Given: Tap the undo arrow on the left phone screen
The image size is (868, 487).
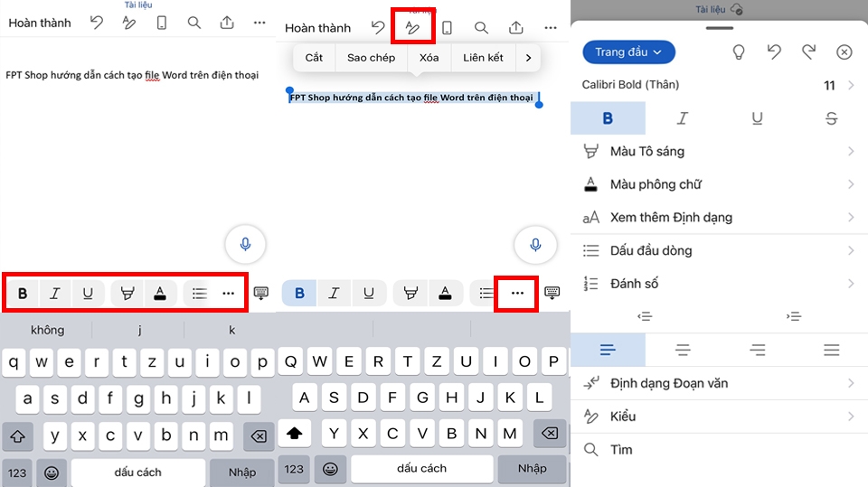Looking at the screenshot, I should (x=97, y=23).
